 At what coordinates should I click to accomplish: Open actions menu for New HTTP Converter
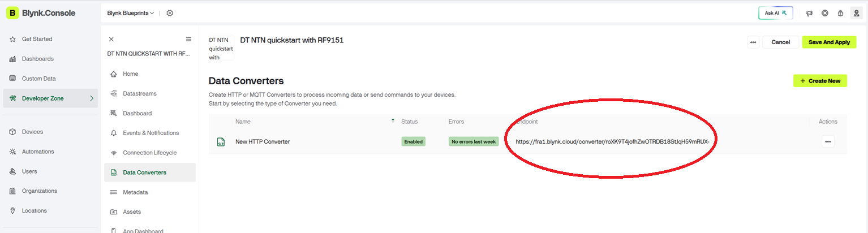click(828, 141)
